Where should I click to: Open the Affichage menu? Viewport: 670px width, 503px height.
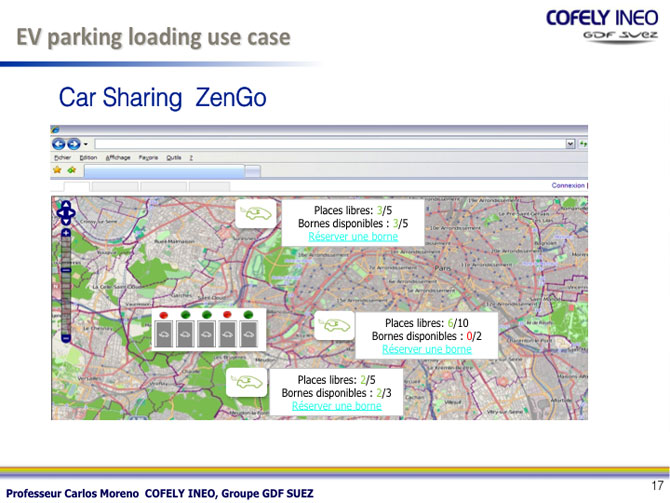tap(118, 158)
